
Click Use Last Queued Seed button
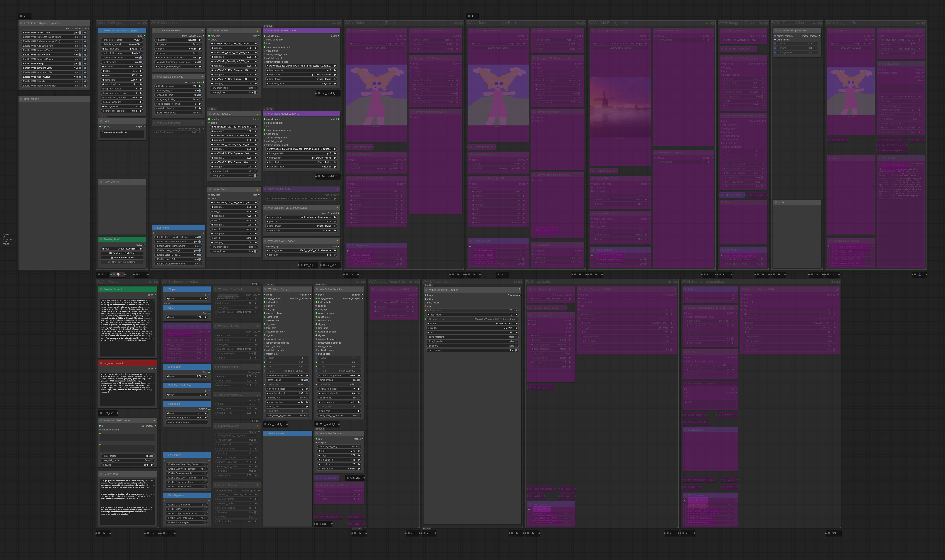[122, 262]
